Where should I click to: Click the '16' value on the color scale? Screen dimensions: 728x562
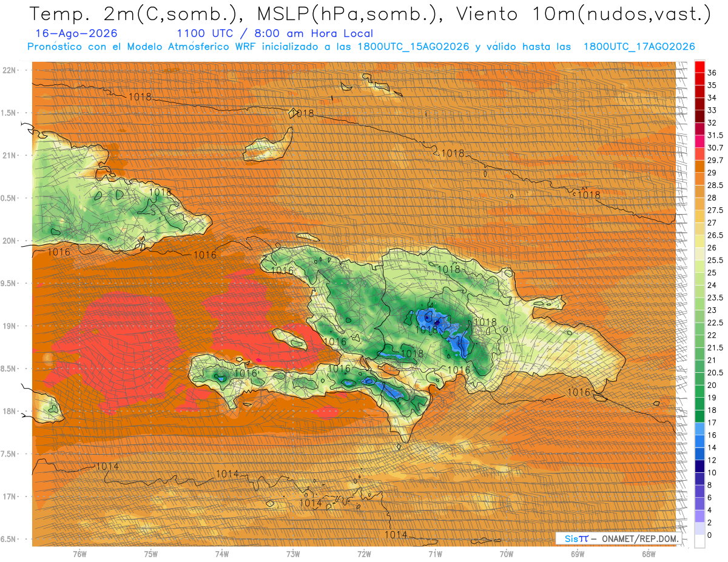pyautogui.click(x=712, y=435)
